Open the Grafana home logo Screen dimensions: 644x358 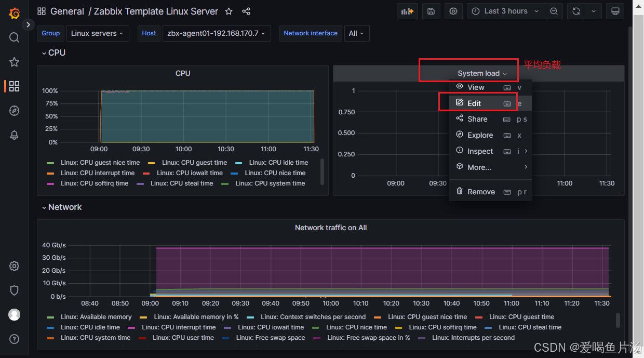click(x=15, y=13)
